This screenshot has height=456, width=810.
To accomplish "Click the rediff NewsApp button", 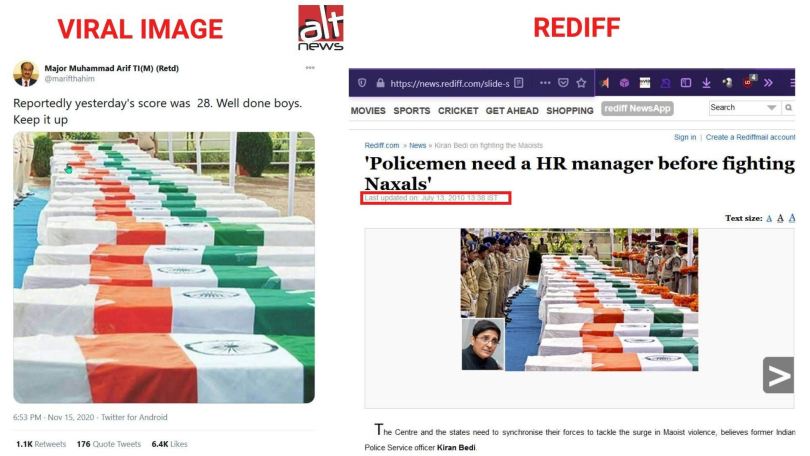I will (x=637, y=108).
